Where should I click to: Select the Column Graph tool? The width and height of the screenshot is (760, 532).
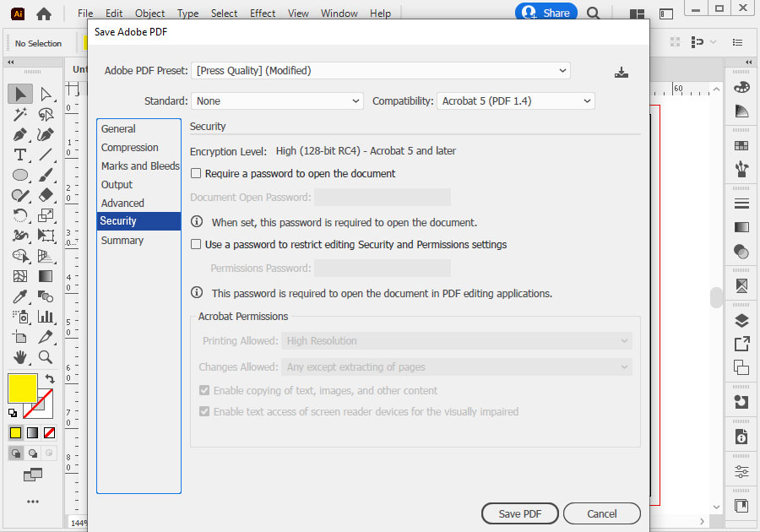point(46,317)
